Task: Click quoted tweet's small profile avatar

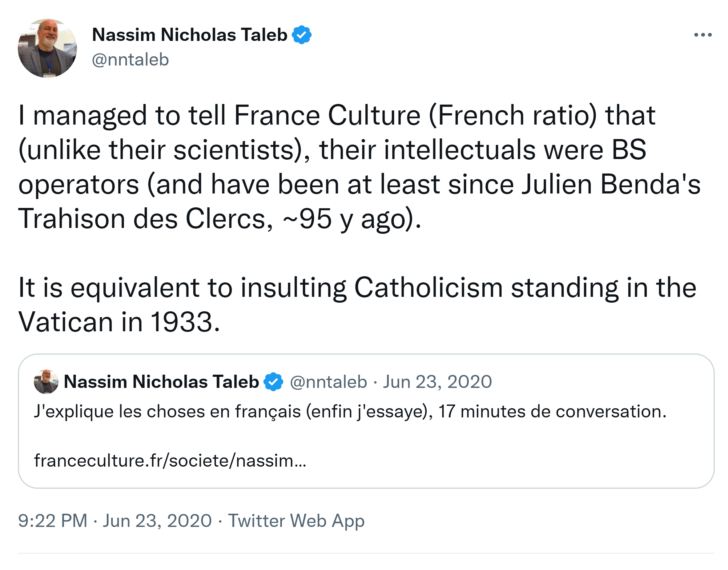Action: click(46, 381)
